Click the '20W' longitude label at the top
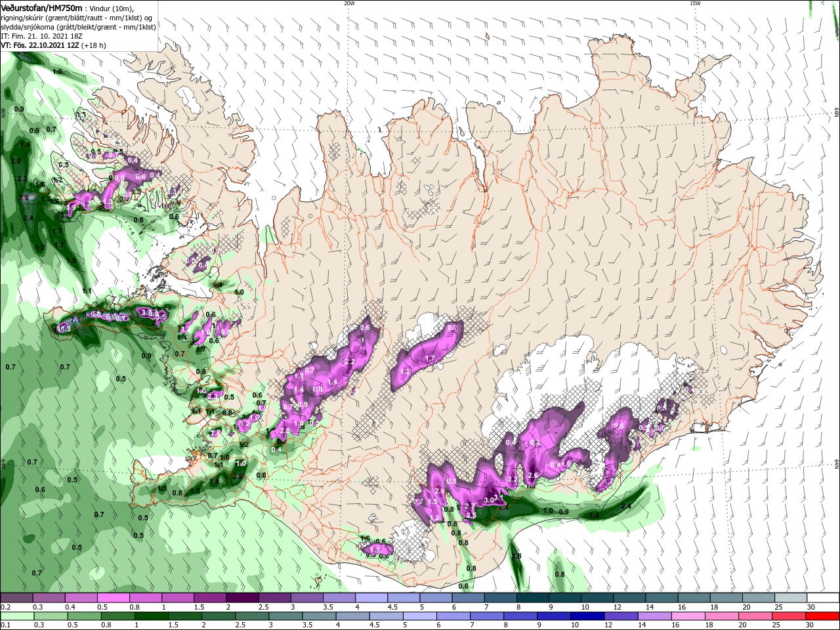Image resolution: width=840 pixels, height=630 pixels. [349, 3]
